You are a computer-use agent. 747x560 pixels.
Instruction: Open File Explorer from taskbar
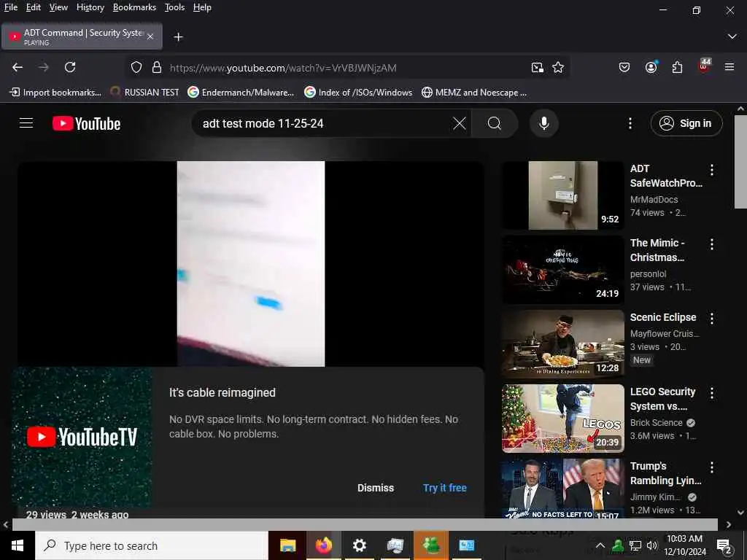(x=287, y=545)
